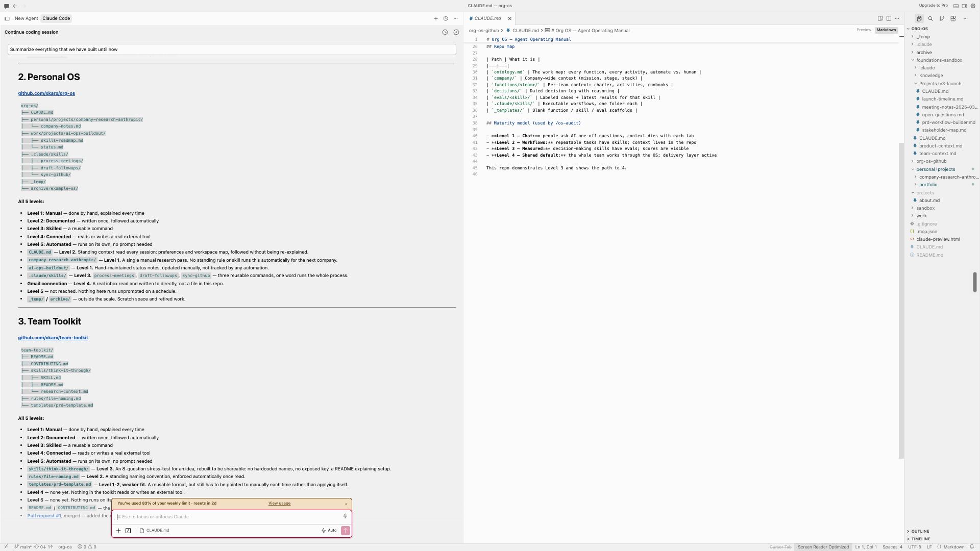Toggle the Auto mode selector in Claude input
This screenshot has height=551, width=980.
point(329,531)
